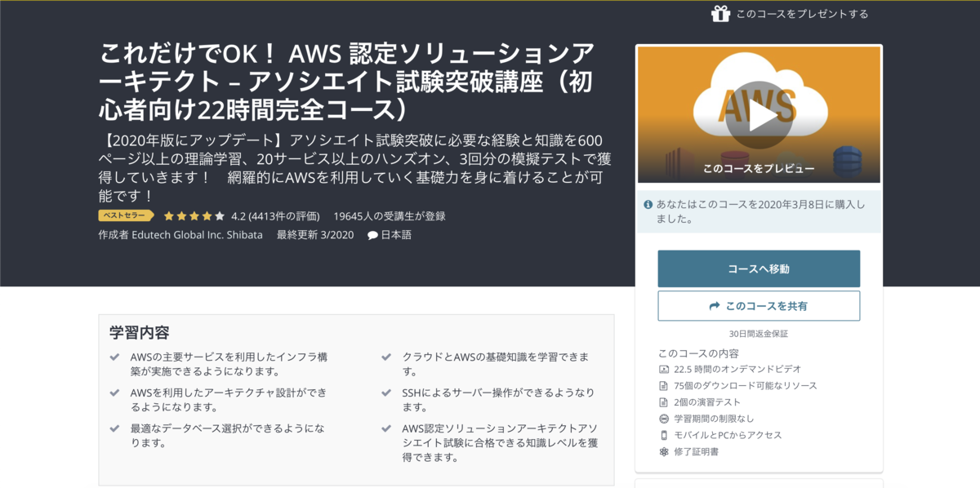Click the rating text '4.2 (4413件の評価)'

pyautogui.click(x=275, y=216)
